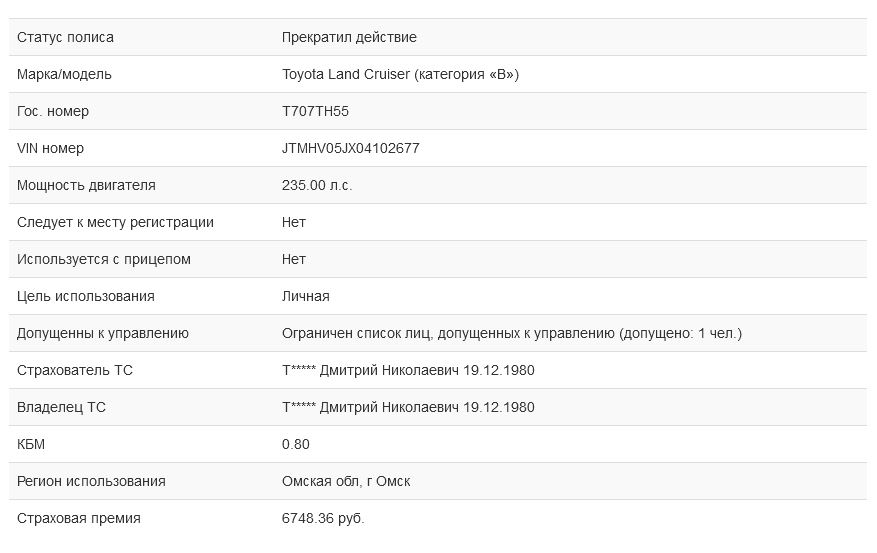
Task: Click the 'Цель использования' label
Action: [86, 296]
